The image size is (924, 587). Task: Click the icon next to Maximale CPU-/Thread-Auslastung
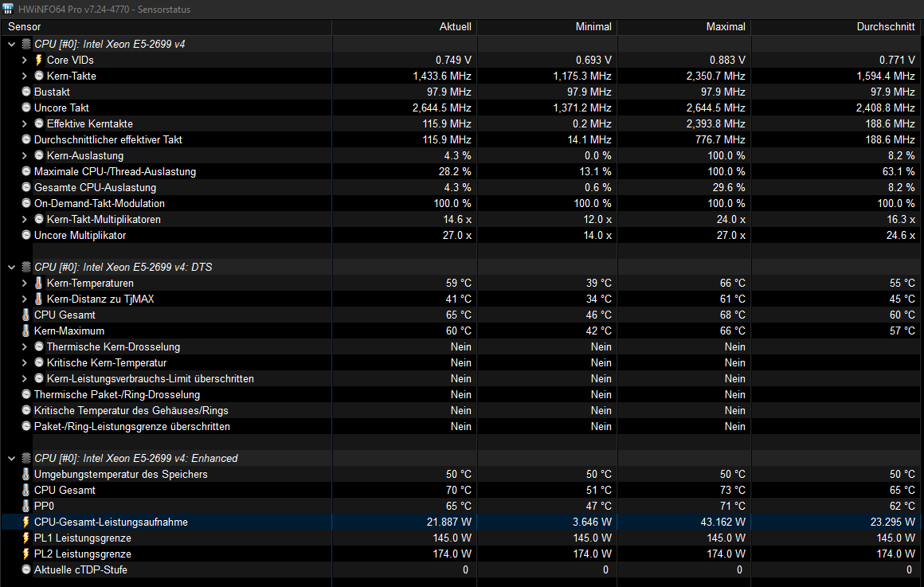(26, 171)
